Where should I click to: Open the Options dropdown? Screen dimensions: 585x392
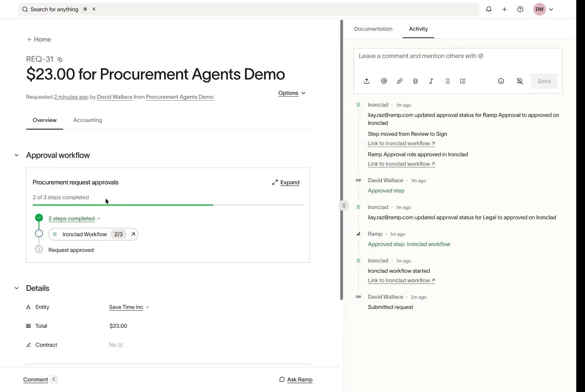(292, 93)
